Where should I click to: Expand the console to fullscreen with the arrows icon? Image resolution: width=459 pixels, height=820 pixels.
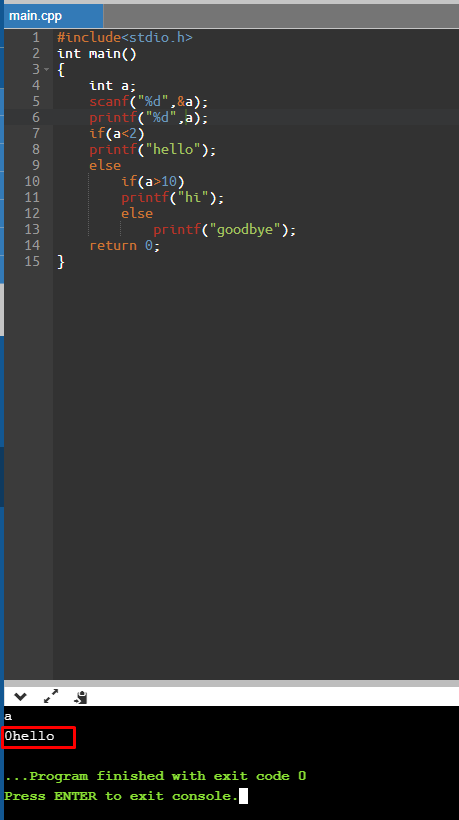coord(51,696)
